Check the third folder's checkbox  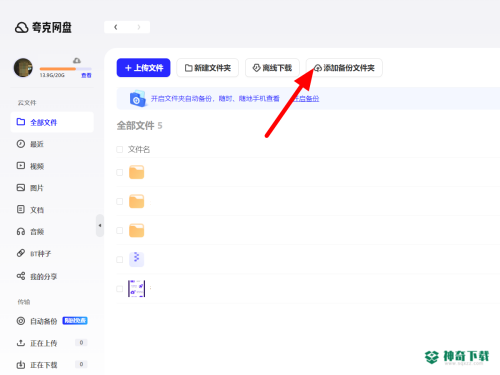click(x=119, y=230)
